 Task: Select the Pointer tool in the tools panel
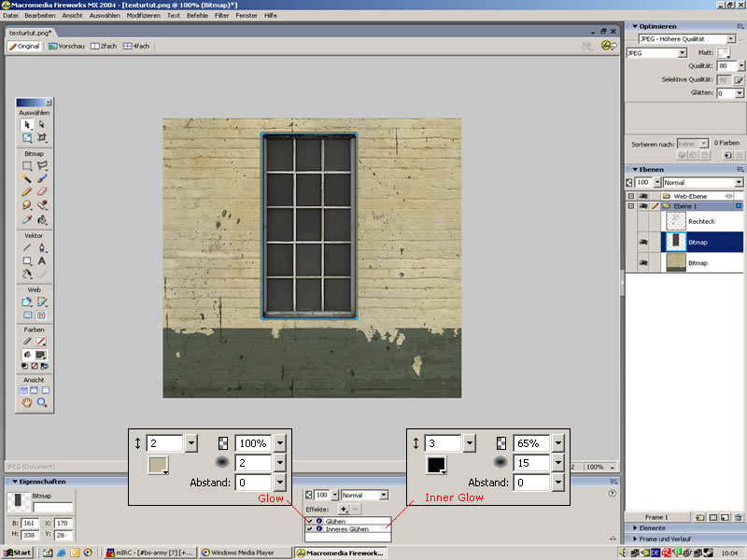tap(27, 124)
